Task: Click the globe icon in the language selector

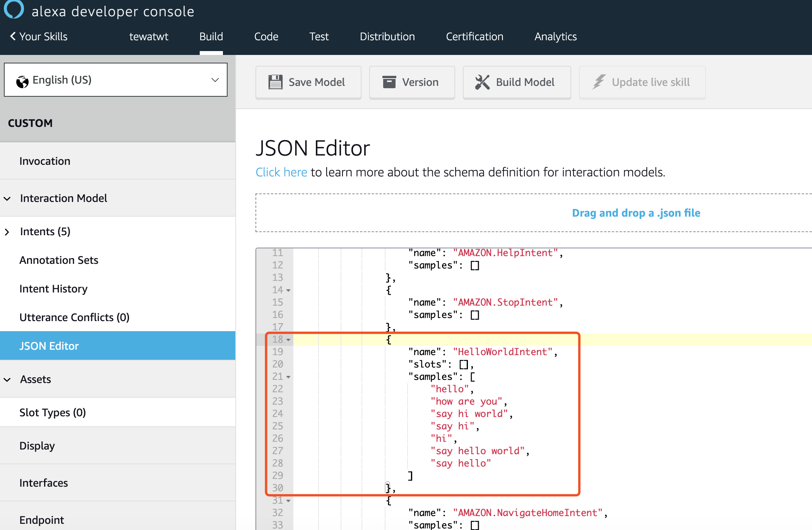Action: [22, 81]
